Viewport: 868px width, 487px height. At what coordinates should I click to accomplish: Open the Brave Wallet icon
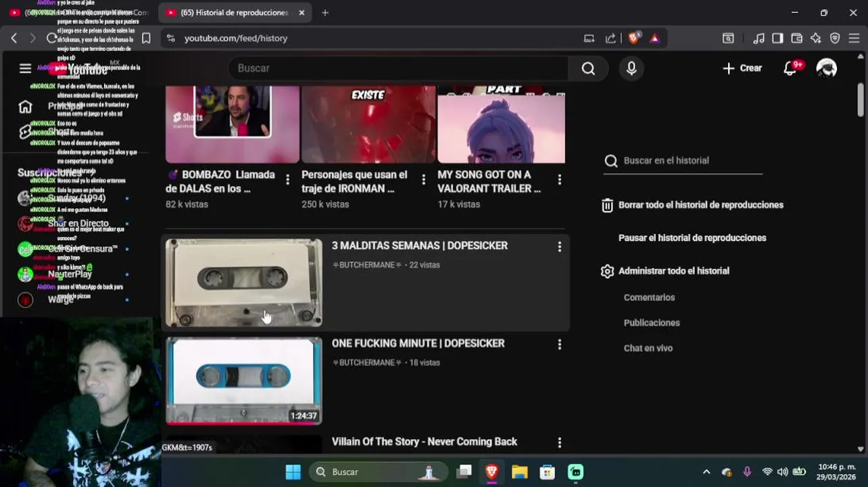pos(797,39)
